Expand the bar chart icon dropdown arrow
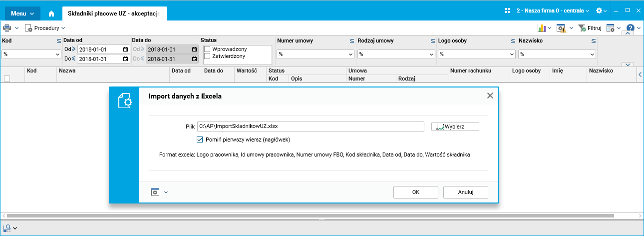 pos(550,28)
